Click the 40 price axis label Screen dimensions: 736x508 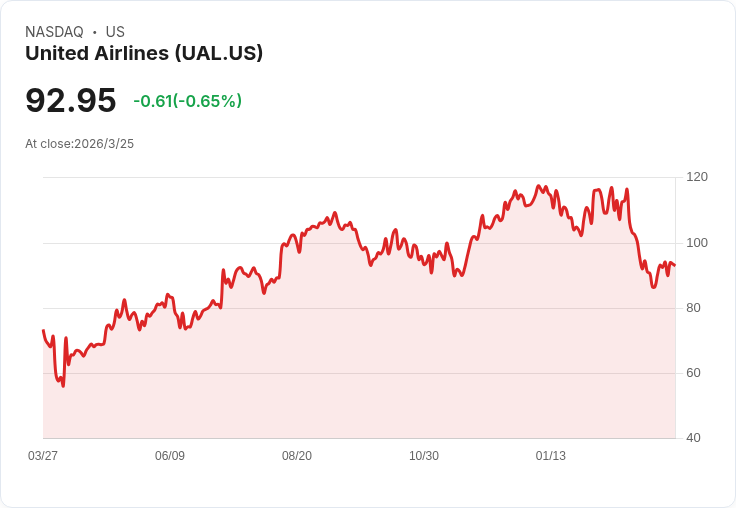693,438
